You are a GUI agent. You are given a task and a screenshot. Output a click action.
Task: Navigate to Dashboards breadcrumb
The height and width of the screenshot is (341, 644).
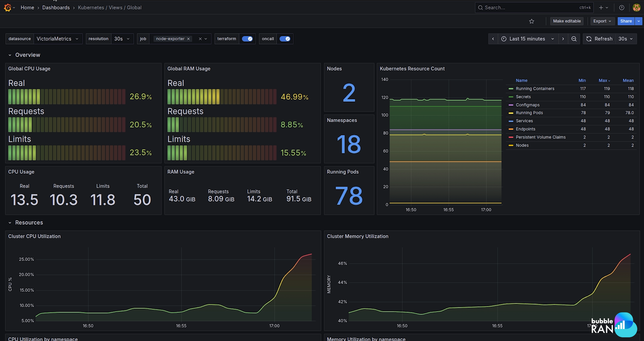56,8
